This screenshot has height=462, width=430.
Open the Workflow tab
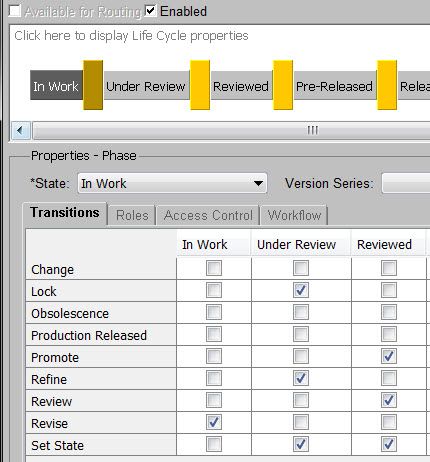click(294, 215)
